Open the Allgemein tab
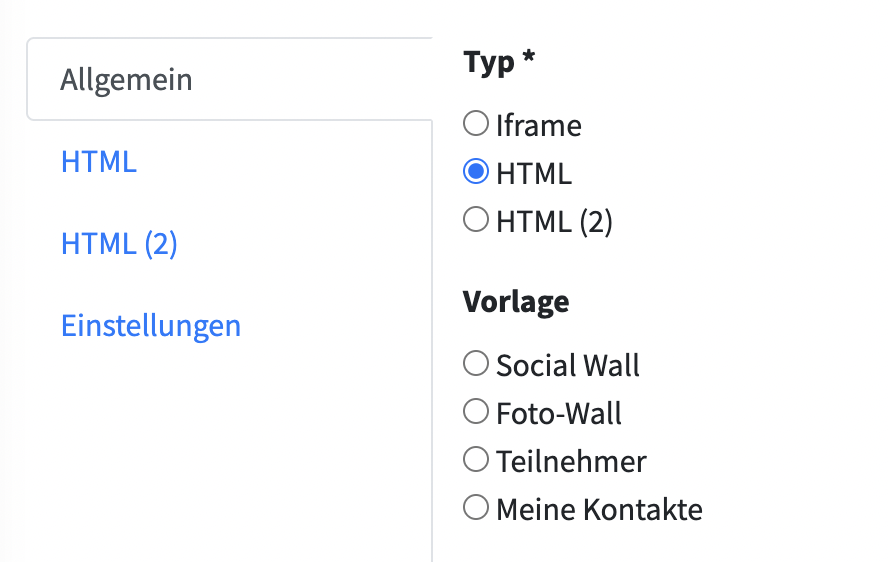 [x=126, y=80]
